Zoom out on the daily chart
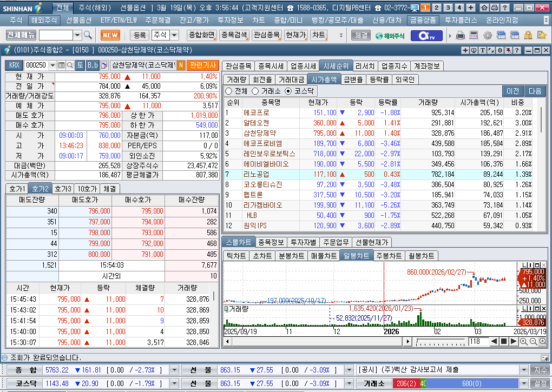Image resolution: width=552 pixels, height=392 pixels. (533, 341)
